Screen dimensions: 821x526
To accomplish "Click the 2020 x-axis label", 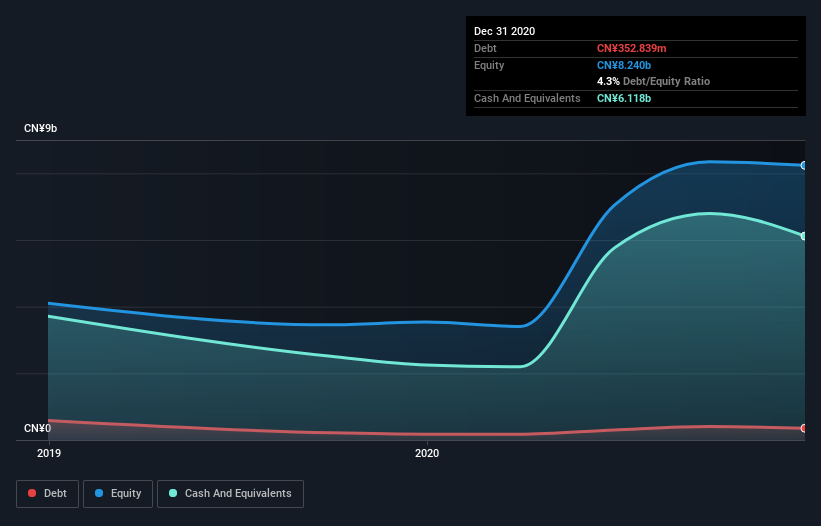I will coord(427,453).
